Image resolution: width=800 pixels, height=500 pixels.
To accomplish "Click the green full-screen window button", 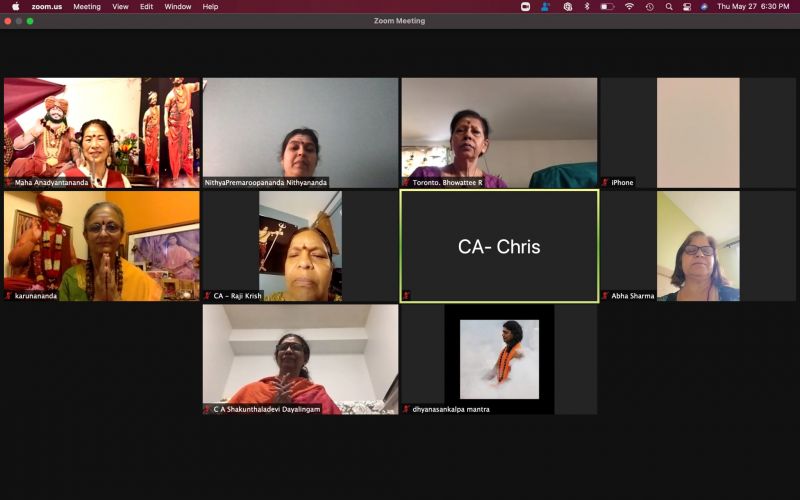I will 30,21.
